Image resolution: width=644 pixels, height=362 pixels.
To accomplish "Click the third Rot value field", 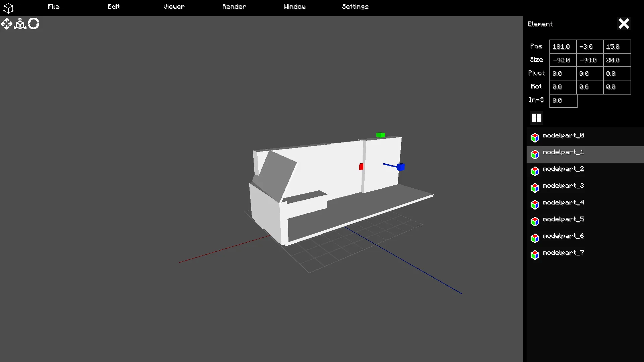I will pyautogui.click(x=617, y=87).
